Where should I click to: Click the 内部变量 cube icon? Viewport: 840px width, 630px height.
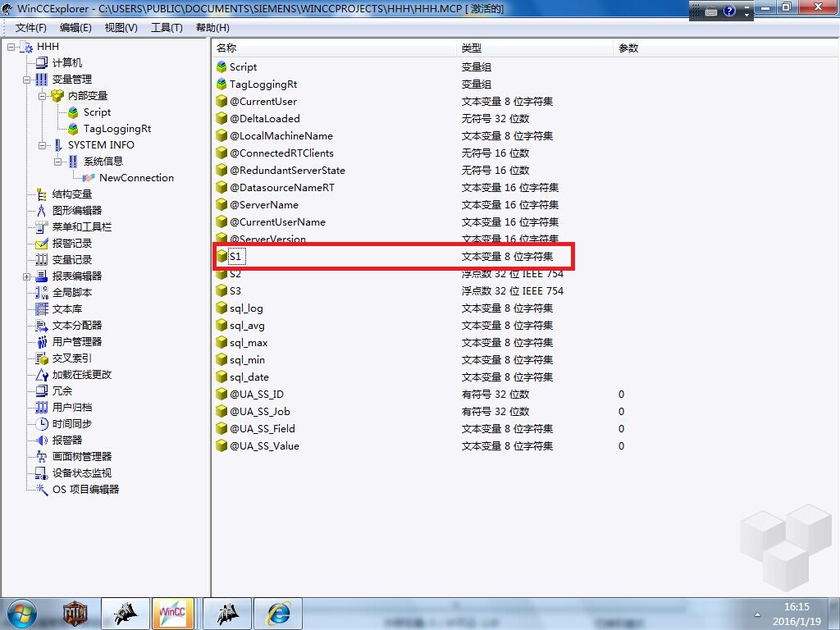tap(57, 96)
